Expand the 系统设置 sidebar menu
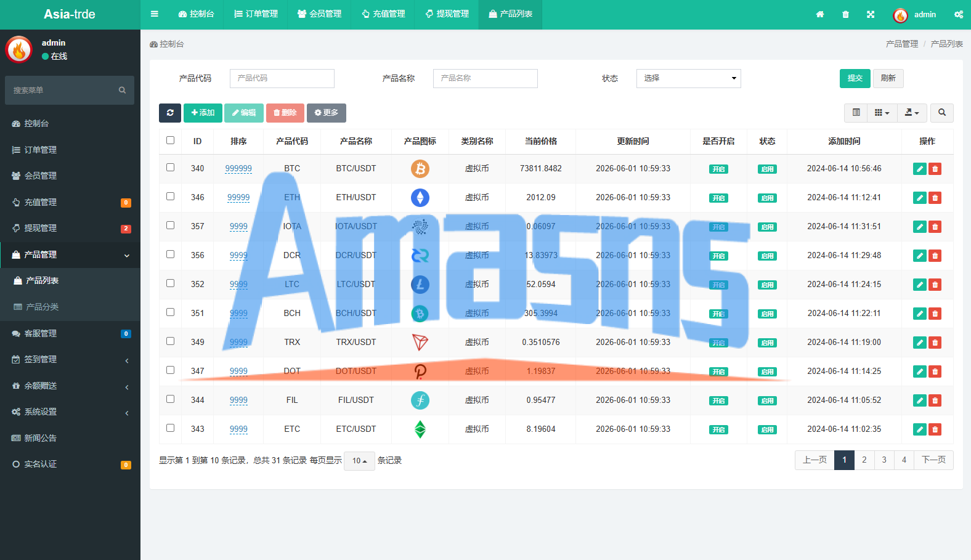This screenshot has width=971, height=560. pyautogui.click(x=70, y=412)
